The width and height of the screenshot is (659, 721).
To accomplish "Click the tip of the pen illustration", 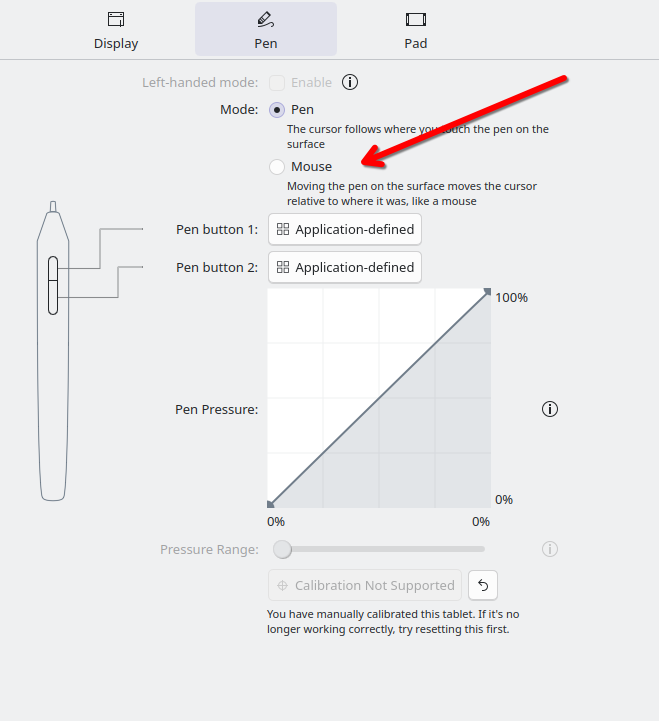I will click(x=53, y=207).
